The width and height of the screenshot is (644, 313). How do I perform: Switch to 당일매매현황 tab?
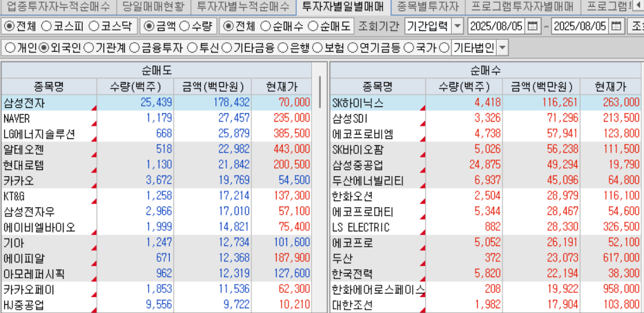[x=154, y=6]
